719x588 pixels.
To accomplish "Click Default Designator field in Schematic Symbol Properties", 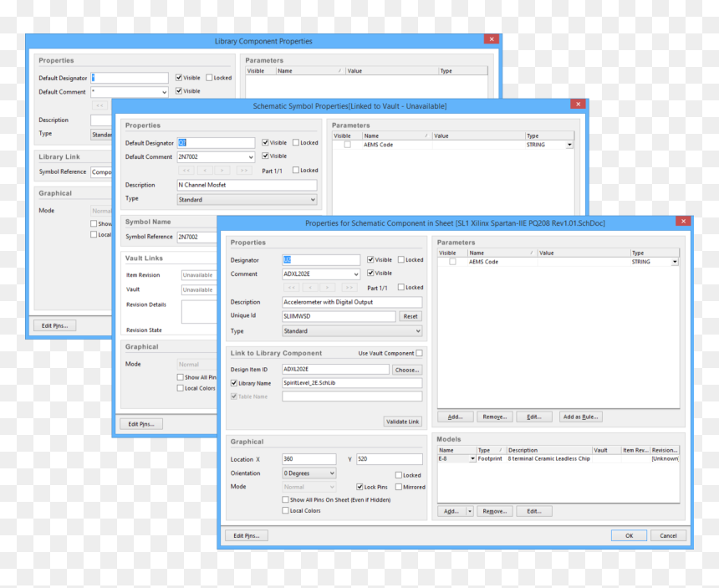I will pos(216,143).
